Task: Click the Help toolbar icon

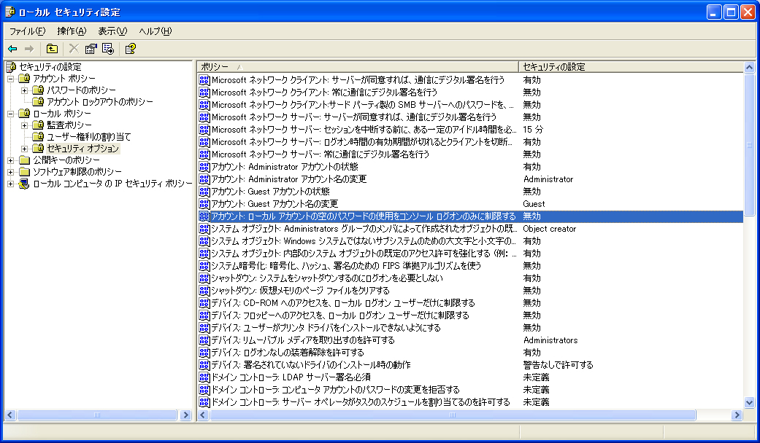Action: (x=130, y=48)
